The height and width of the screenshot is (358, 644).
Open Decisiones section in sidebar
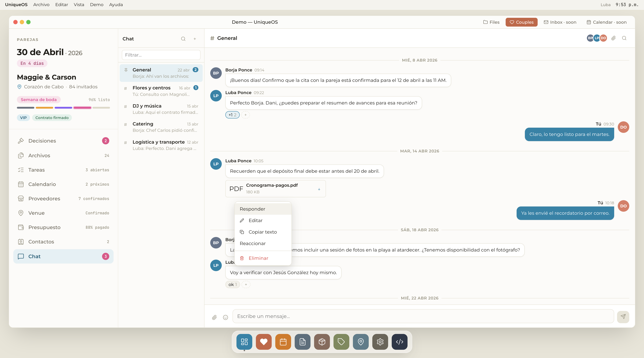point(63,141)
